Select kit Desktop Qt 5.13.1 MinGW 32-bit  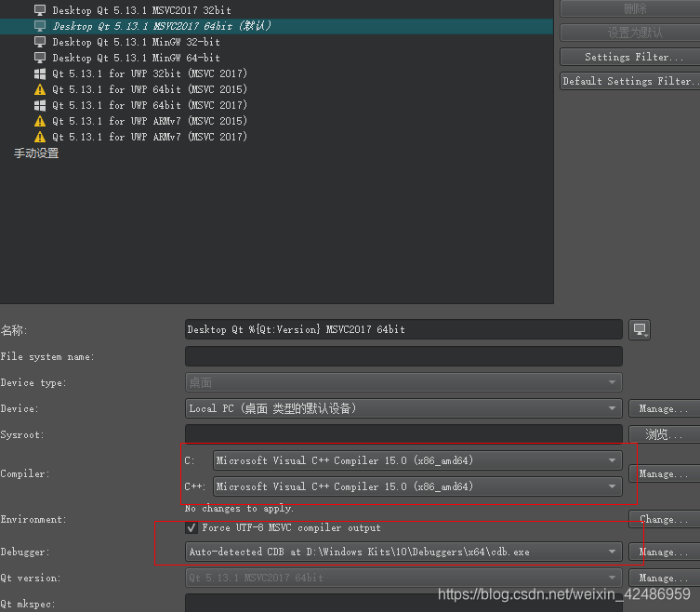click(x=136, y=42)
